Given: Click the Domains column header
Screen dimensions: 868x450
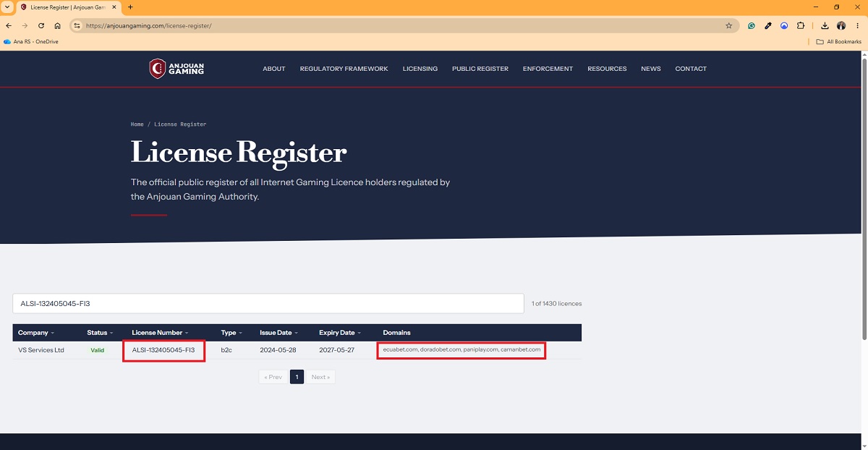Looking at the screenshot, I should (x=396, y=333).
